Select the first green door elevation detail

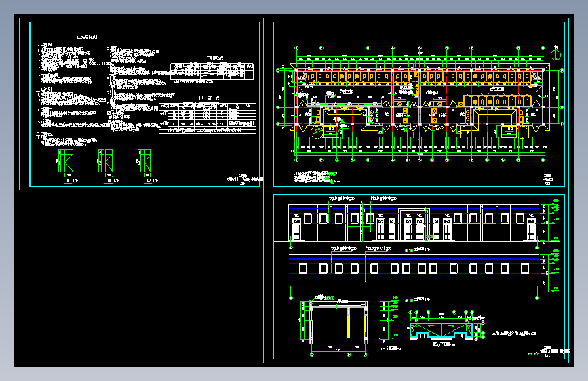pos(66,162)
